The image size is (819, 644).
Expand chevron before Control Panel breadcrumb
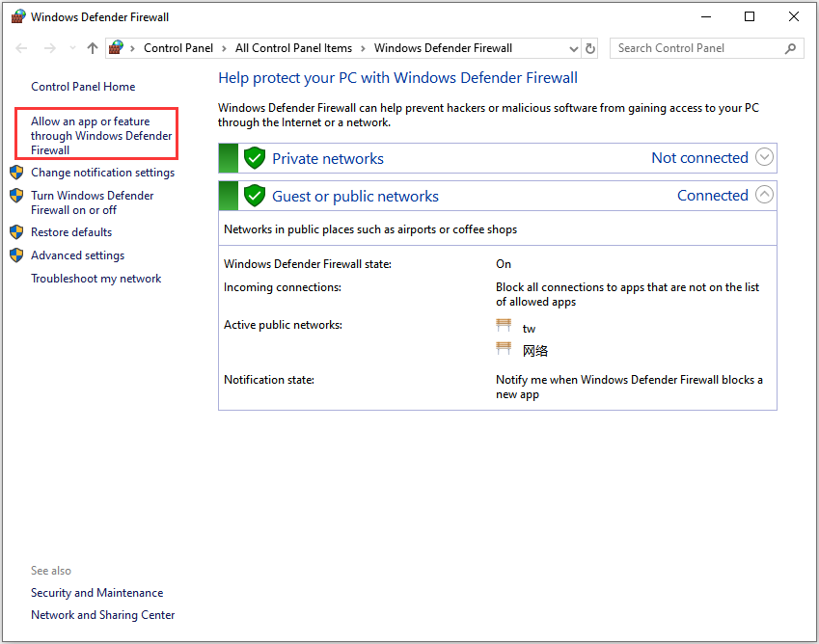tap(133, 48)
